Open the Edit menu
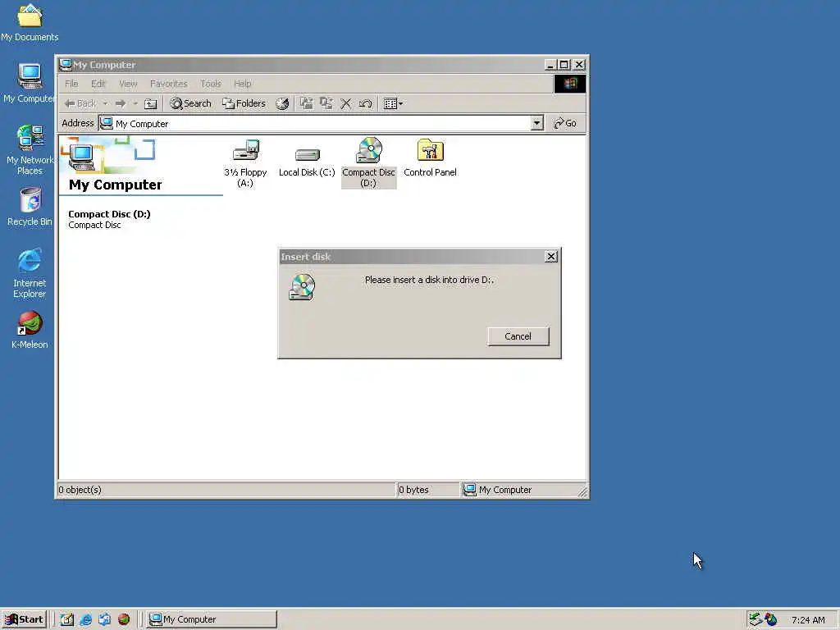The height and width of the screenshot is (630, 840). (x=98, y=84)
